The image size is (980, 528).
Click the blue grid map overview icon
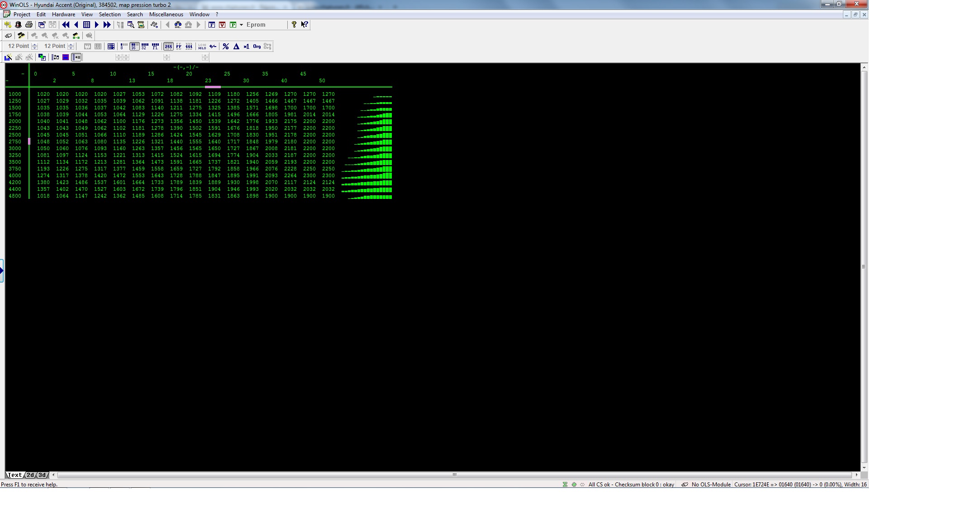tap(86, 25)
